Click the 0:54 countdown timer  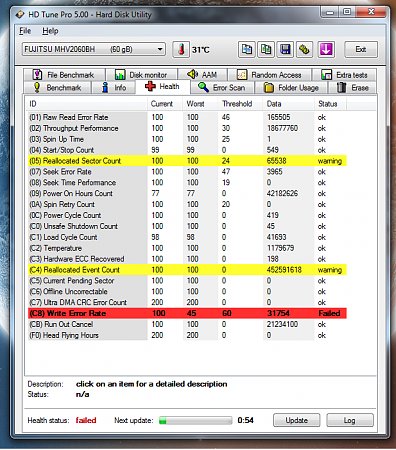click(x=246, y=420)
